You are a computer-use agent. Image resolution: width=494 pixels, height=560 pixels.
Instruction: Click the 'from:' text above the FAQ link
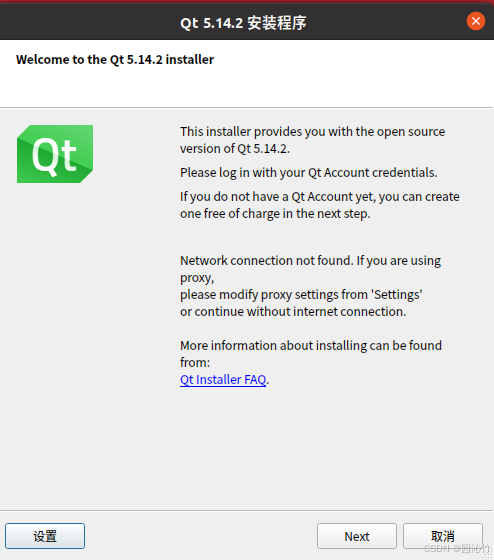pyautogui.click(x=195, y=362)
